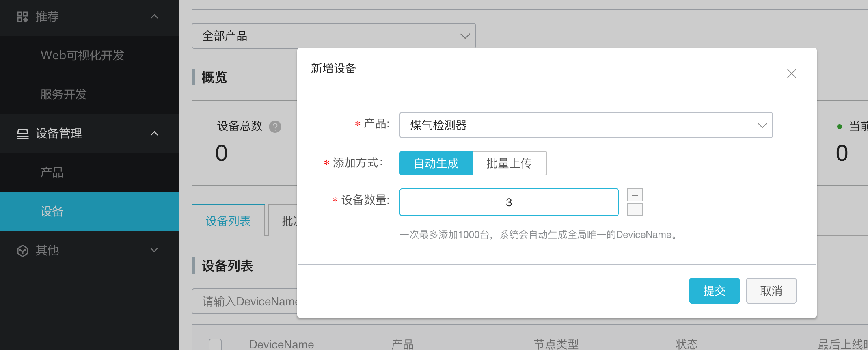This screenshot has height=350, width=868.
Task: Click the 设备管理 laptop icon in sidebar
Action: coord(22,134)
